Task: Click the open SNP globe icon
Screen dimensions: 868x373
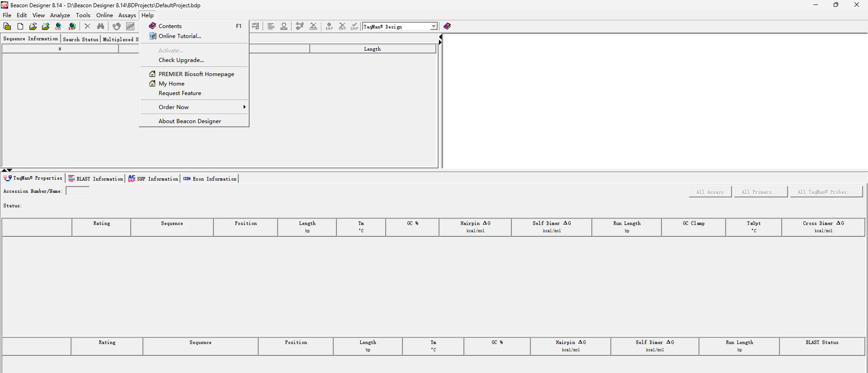Action: (72, 27)
